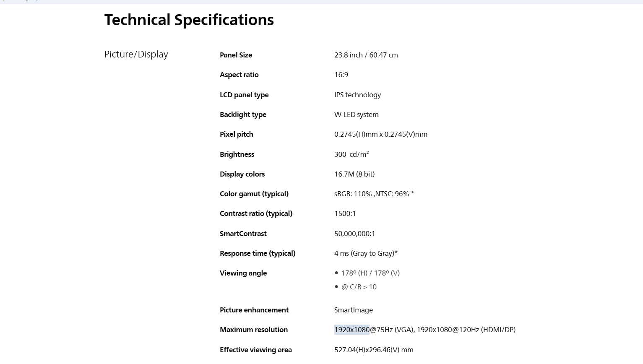The image size is (643, 364).
Task: Click the SmartContrast label
Action: pos(243,234)
